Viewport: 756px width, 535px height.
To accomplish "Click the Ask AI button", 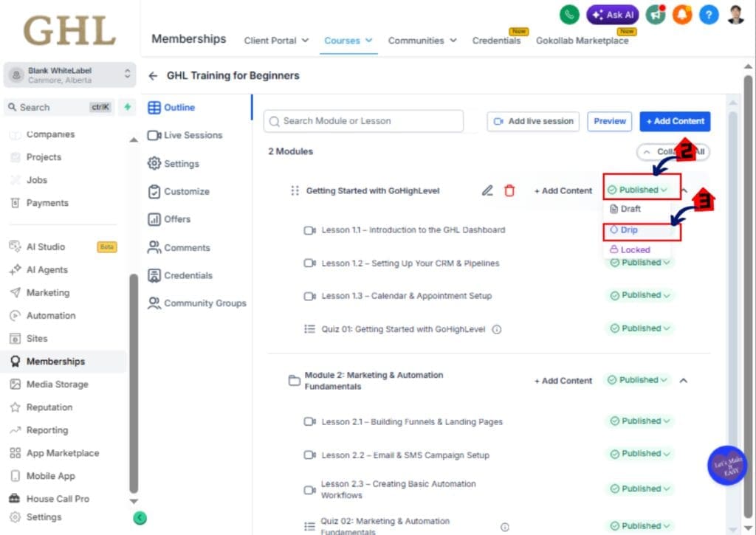I will [613, 15].
